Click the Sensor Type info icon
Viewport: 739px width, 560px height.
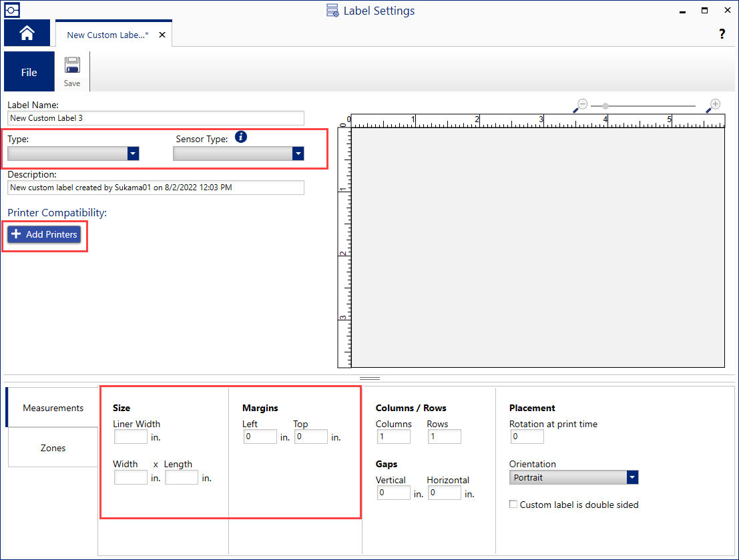click(241, 137)
